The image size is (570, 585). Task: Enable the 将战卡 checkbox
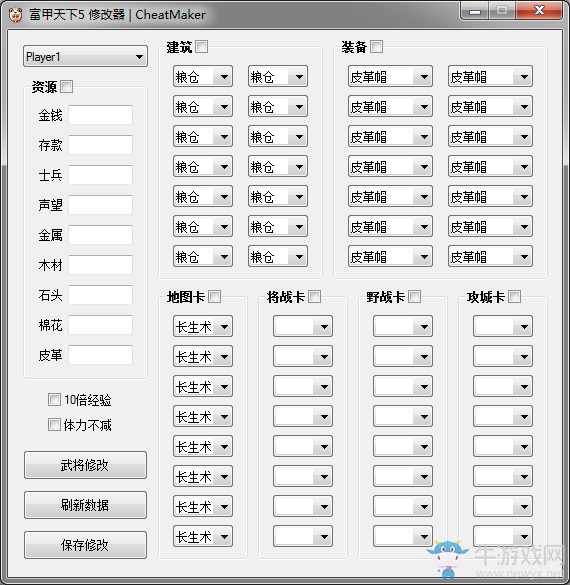click(x=314, y=297)
